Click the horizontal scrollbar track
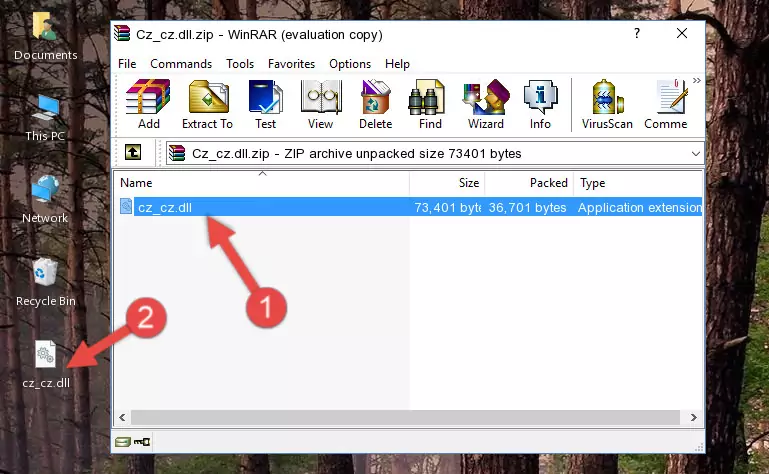The height and width of the screenshot is (474, 769). [x=405, y=418]
